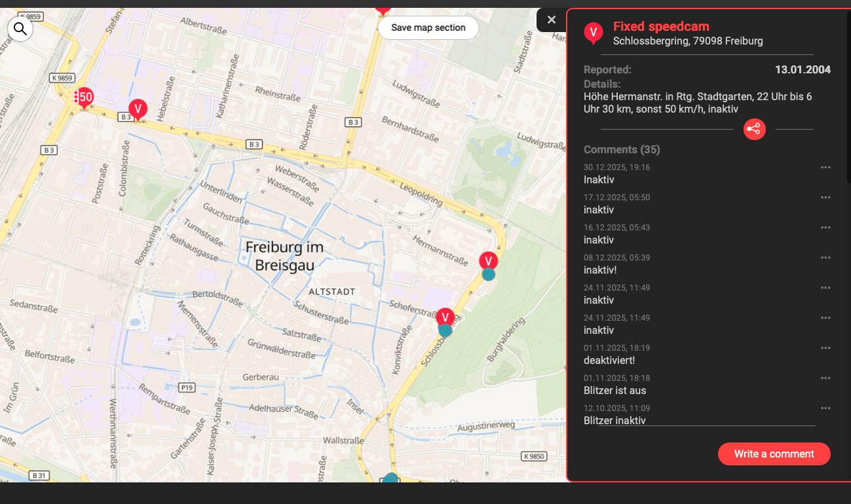Close the speedcam details panel

[x=551, y=20]
